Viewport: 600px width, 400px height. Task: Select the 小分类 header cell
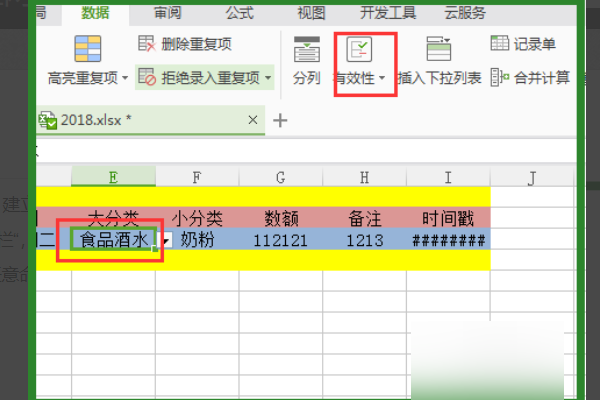click(x=197, y=218)
